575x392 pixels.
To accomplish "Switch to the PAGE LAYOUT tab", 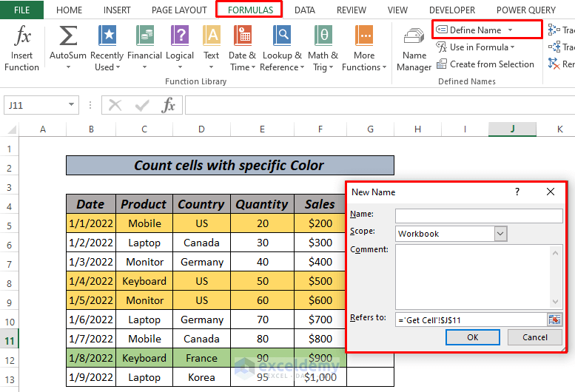I will (179, 10).
